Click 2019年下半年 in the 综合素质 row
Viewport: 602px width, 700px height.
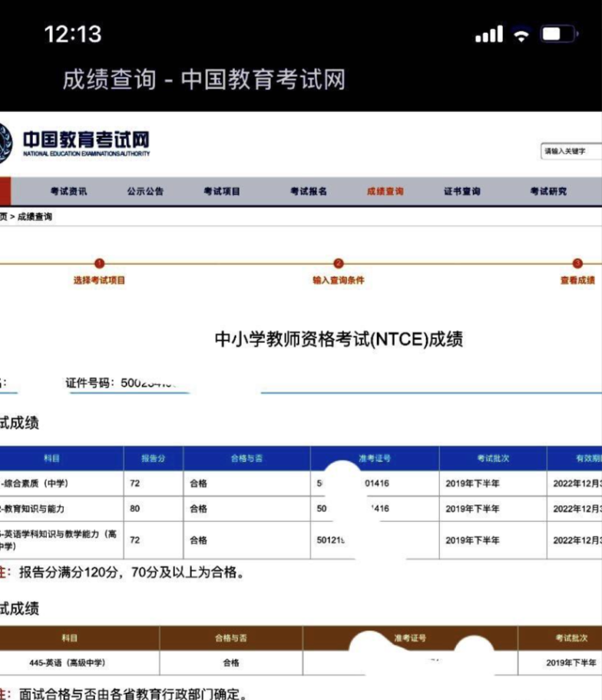click(x=472, y=484)
